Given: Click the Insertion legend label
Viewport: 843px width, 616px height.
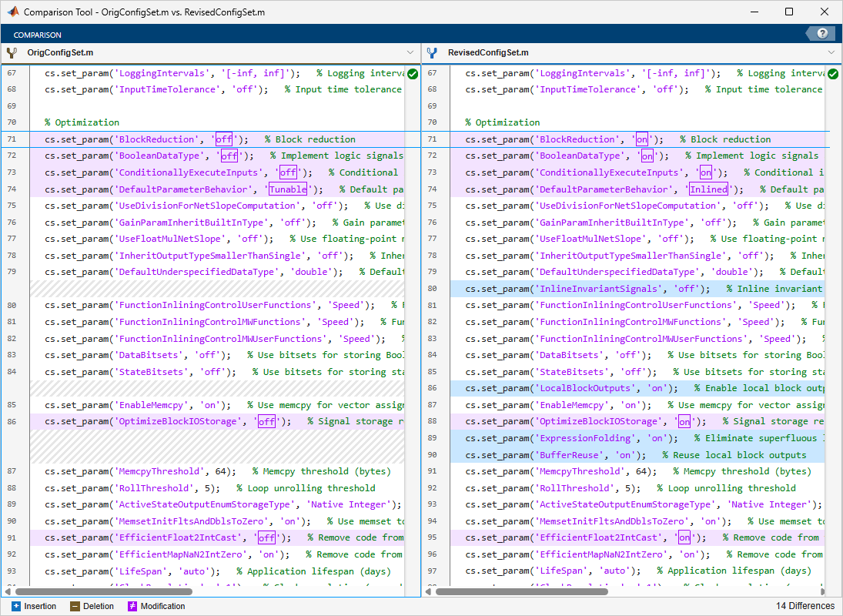Looking at the screenshot, I should pyautogui.click(x=40, y=606).
